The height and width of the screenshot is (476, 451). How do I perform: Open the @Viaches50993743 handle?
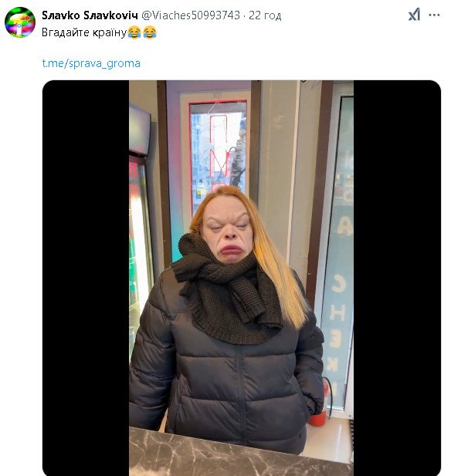pos(191,15)
